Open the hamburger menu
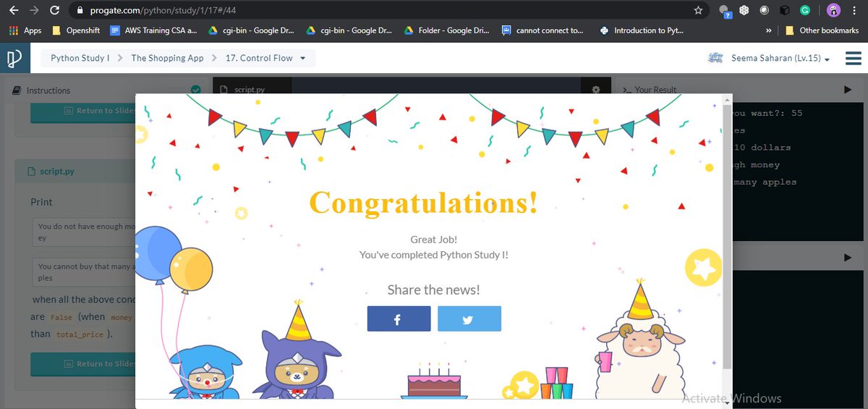The width and height of the screenshot is (868, 409). click(x=854, y=58)
